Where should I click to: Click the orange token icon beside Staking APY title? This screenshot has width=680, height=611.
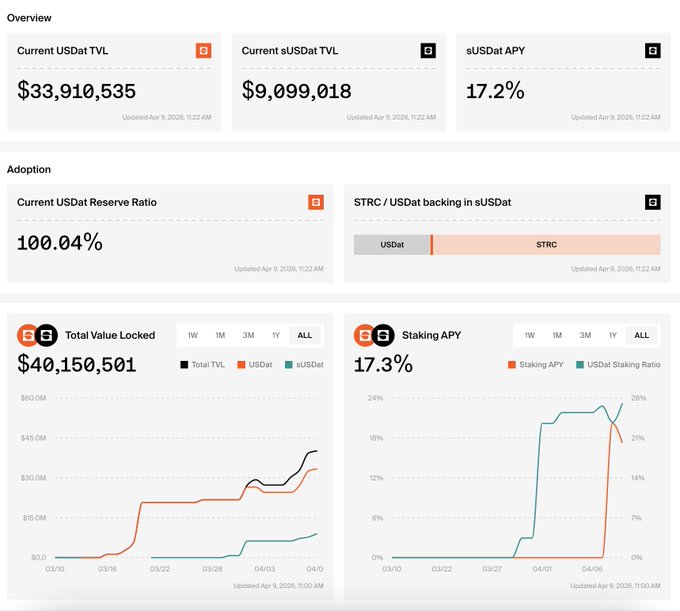click(x=364, y=335)
